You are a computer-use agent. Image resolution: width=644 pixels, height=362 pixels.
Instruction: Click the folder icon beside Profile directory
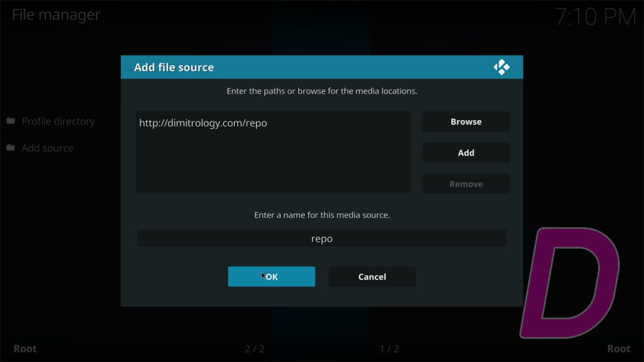coord(11,121)
